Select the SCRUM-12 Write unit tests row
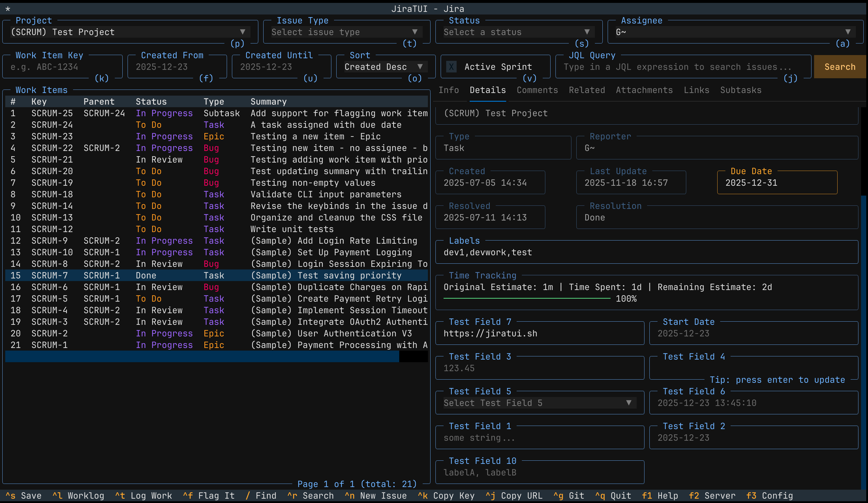Viewport: 868px width, 503px height. (x=216, y=229)
